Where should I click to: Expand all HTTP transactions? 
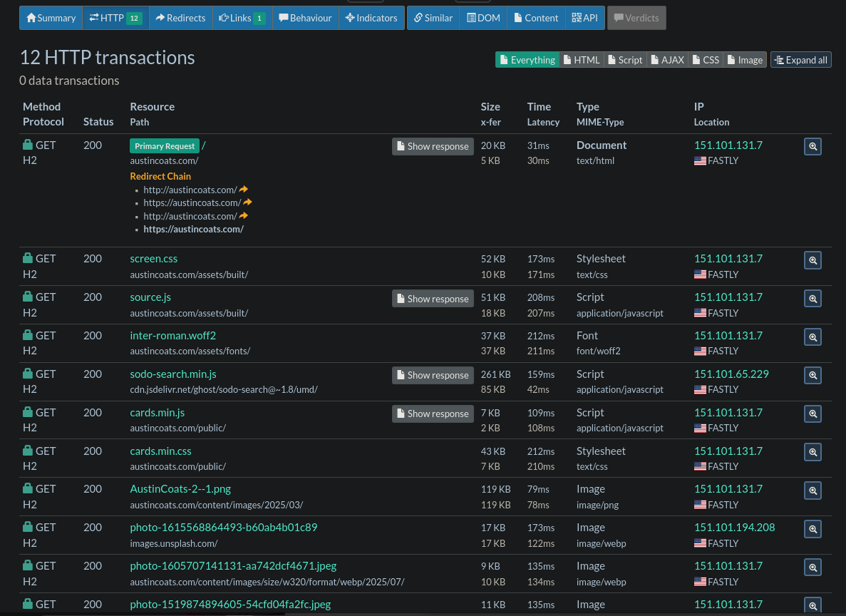[x=800, y=60]
